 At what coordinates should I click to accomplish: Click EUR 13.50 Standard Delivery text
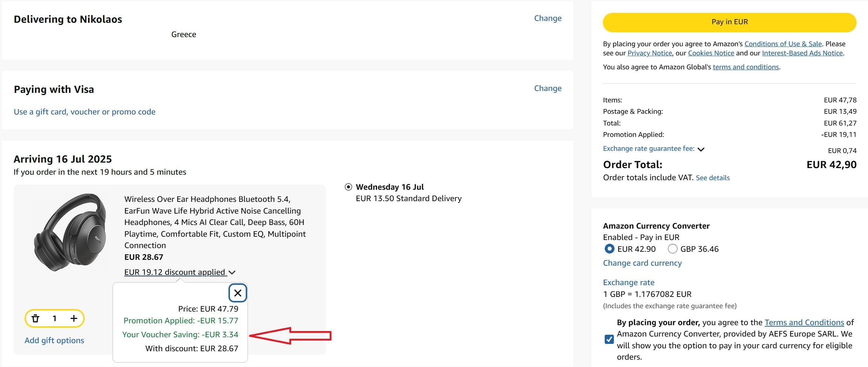tap(409, 199)
